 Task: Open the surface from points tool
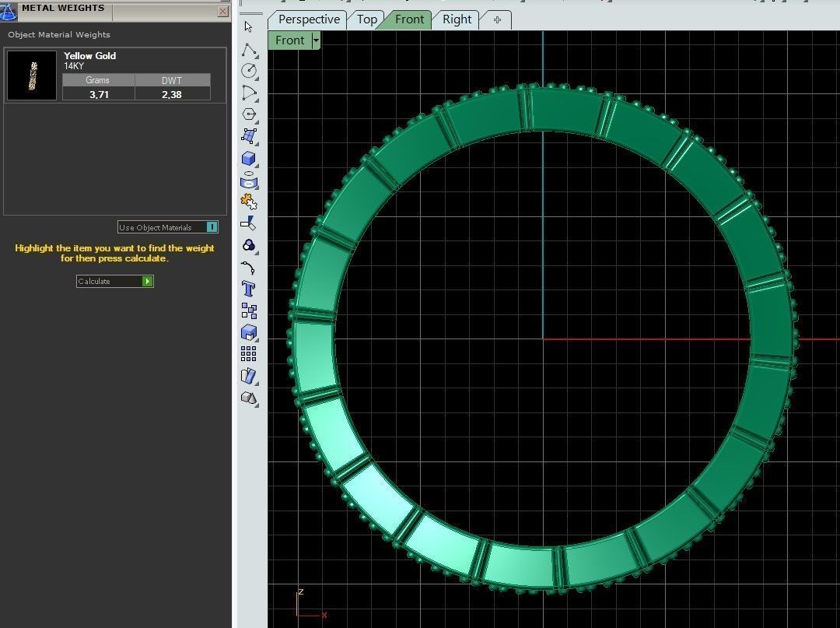point(249,136)
